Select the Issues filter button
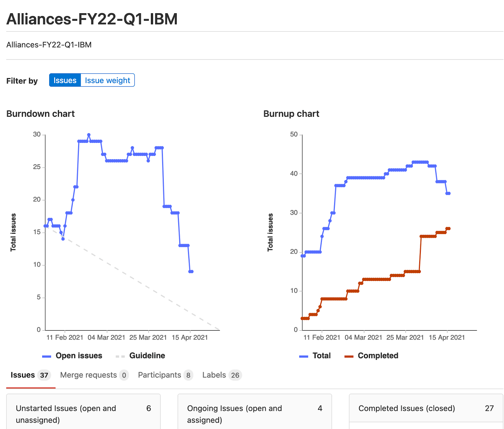The image size is (504, 429). pos(65,80)
